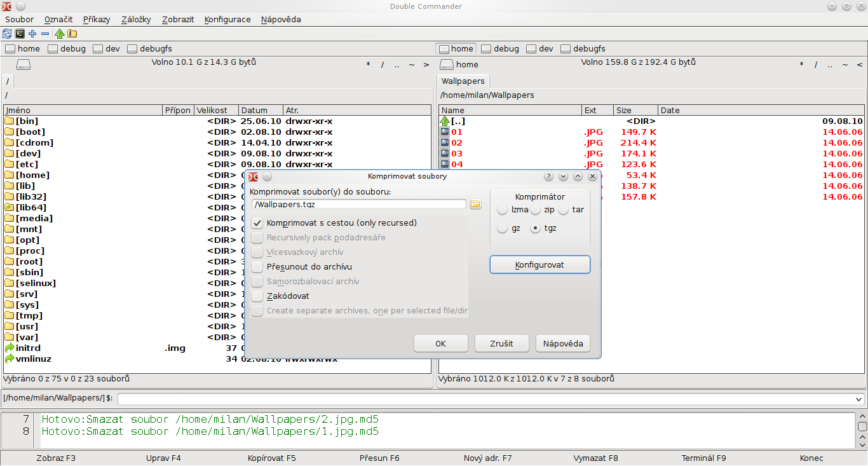
Task: Click the command line input field
Action: point(491,399)
